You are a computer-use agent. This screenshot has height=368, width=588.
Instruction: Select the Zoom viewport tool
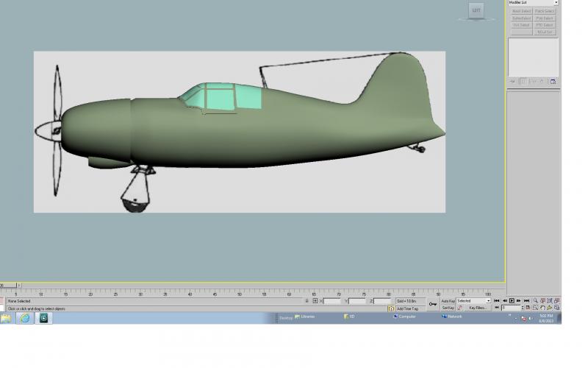536,301
